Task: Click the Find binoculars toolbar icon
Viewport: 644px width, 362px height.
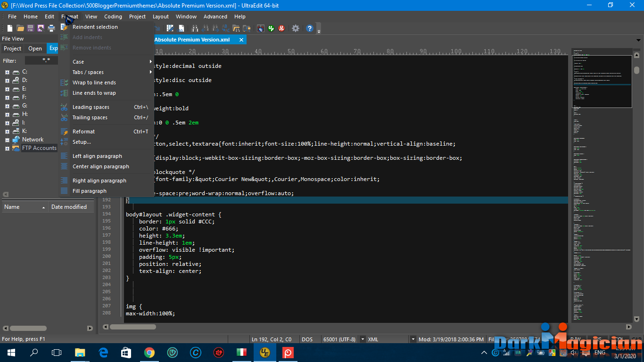Action: [195, 28]
